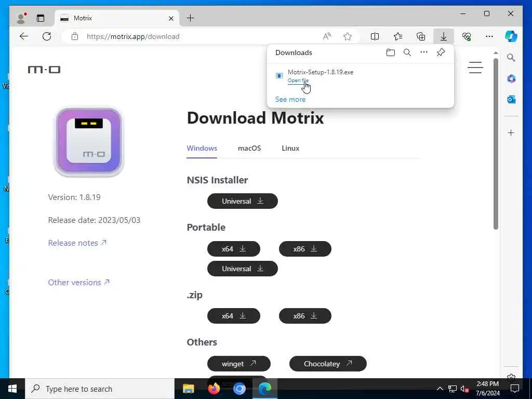The width and height of the screenshot is (532, 399).
Task: Open Other versions link
Action: (x=79, y=282)
